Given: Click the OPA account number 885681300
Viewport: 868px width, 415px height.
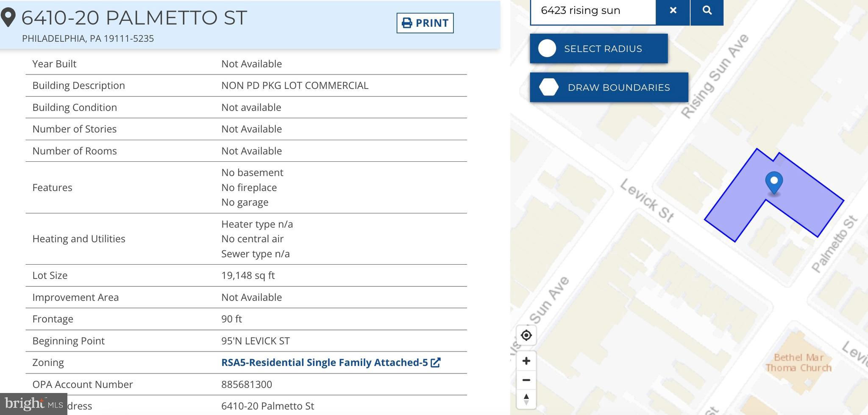Looking at the screenshot, I should click(x=247, y=385).
